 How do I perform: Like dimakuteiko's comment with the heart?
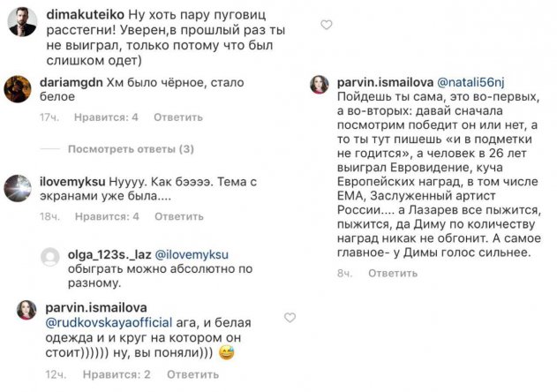tap(327, 25)
